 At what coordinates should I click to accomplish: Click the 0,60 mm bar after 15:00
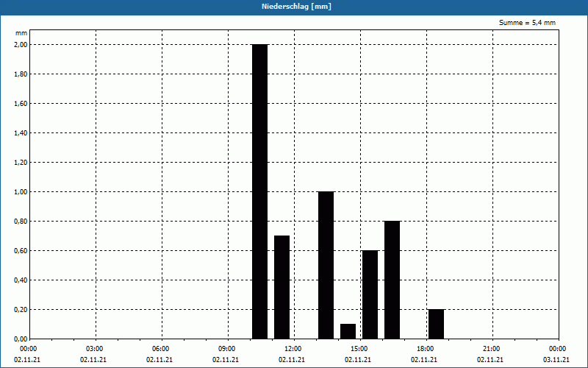click(x=370, y=295)
